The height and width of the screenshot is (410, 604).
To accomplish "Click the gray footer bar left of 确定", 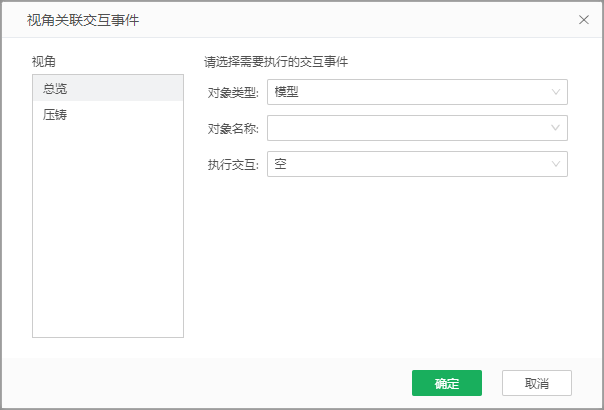I will (x=200, y=383).
